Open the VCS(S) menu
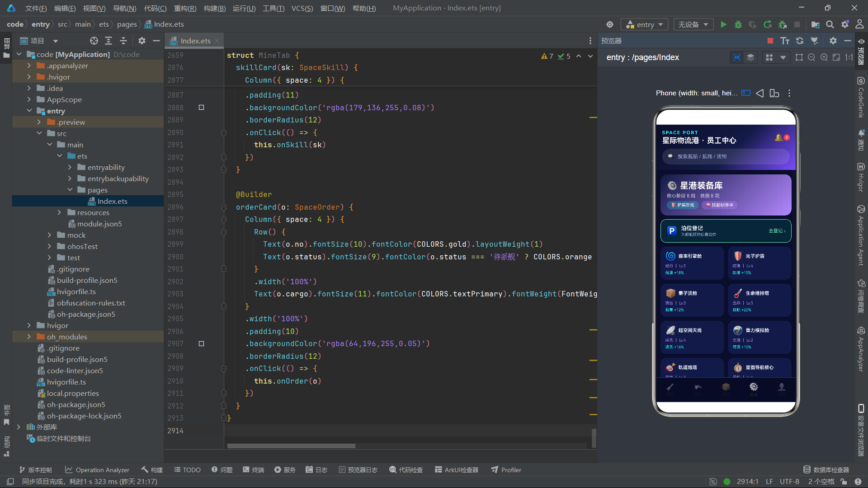868x488 pixels. pyautogui.click(x=302, y=8)
